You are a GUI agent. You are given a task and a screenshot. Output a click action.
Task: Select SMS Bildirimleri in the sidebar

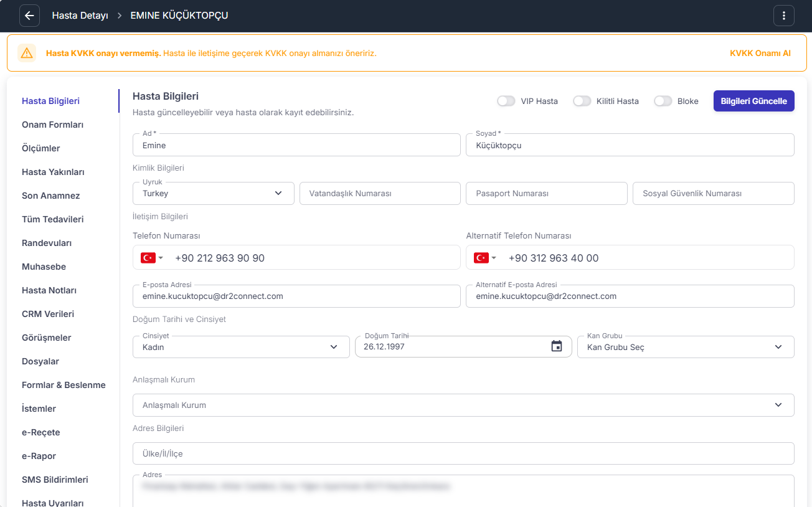point(55,480)
